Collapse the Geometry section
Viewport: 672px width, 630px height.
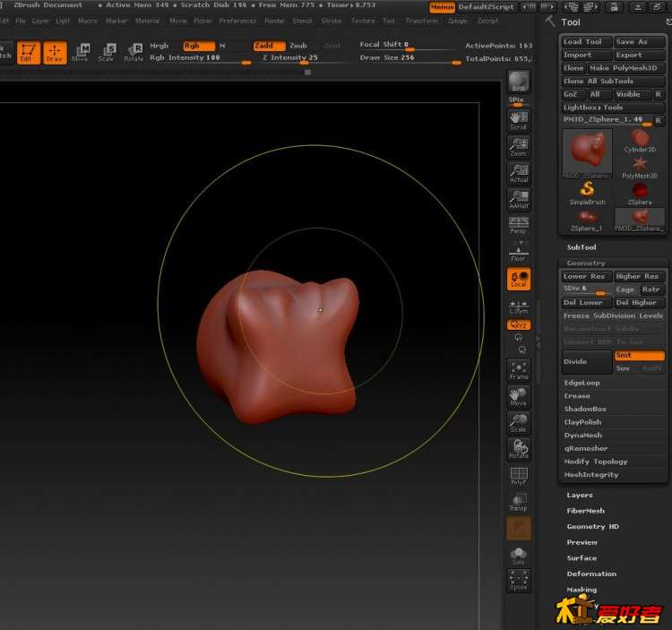coord(586,263)
